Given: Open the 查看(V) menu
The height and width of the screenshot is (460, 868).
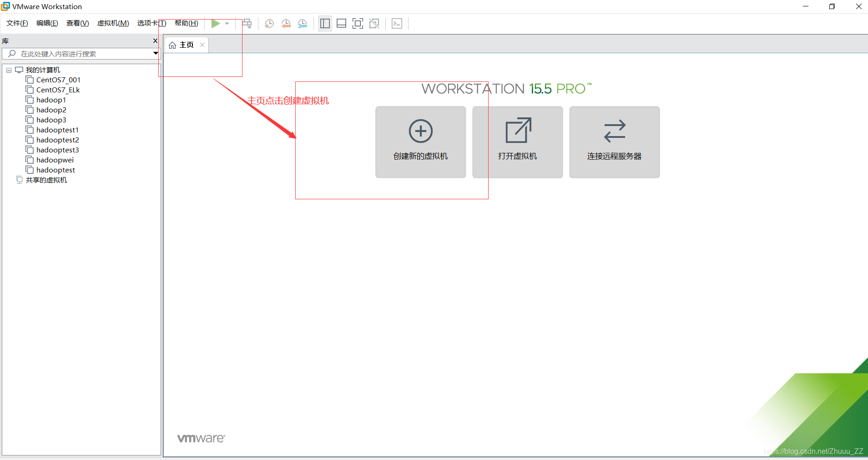Looking at the screenshot, I should tap(78, 23).
